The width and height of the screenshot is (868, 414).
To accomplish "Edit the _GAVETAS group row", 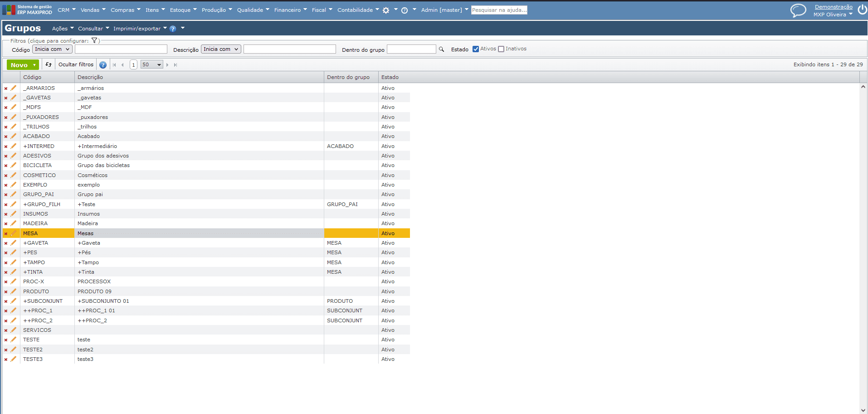I will (14, 98).
